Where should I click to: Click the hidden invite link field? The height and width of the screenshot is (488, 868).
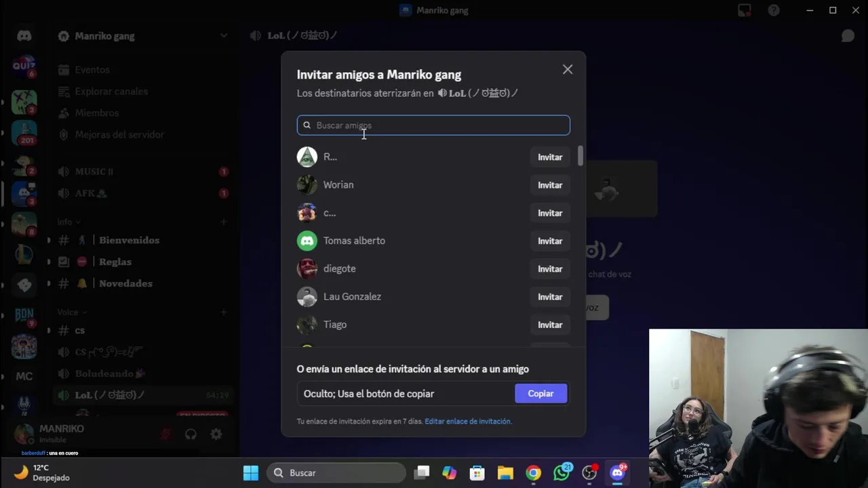pos(405,394)
